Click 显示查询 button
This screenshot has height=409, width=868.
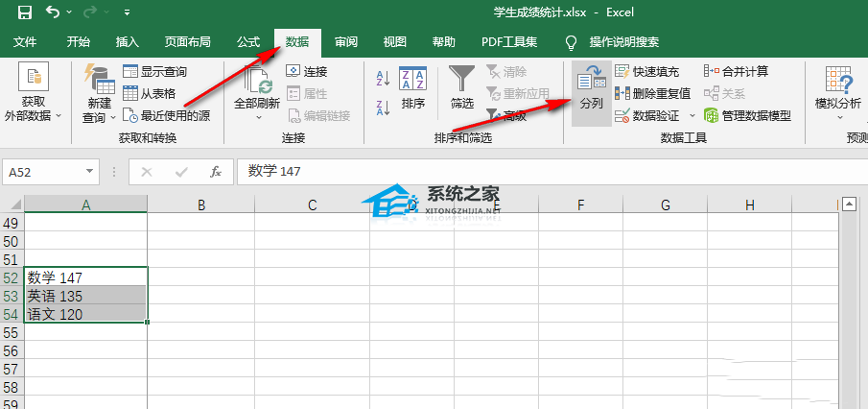(155, 71)
